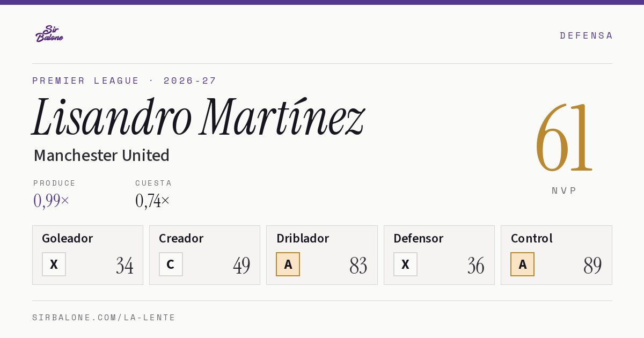
Task: Click the Creador card title
Action: [x=181, y=238]
